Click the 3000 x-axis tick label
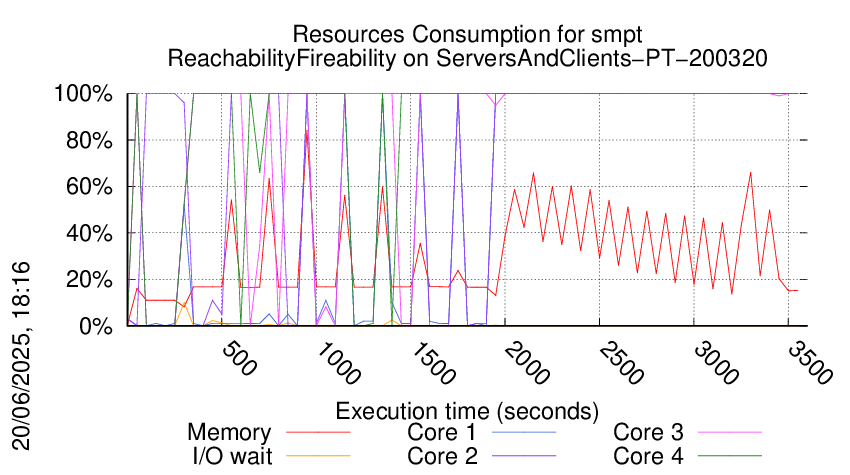This screenshot has height=475, width=850. point(716,363)
